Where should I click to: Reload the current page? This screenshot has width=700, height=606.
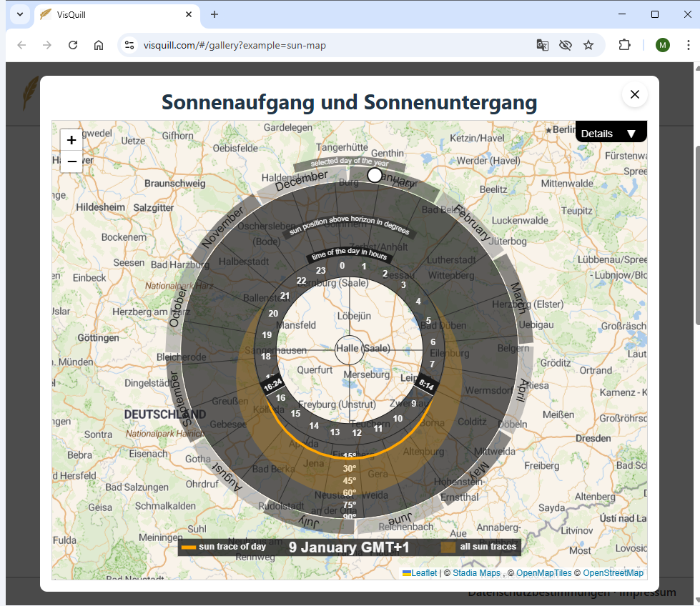[x=72, y=45]
